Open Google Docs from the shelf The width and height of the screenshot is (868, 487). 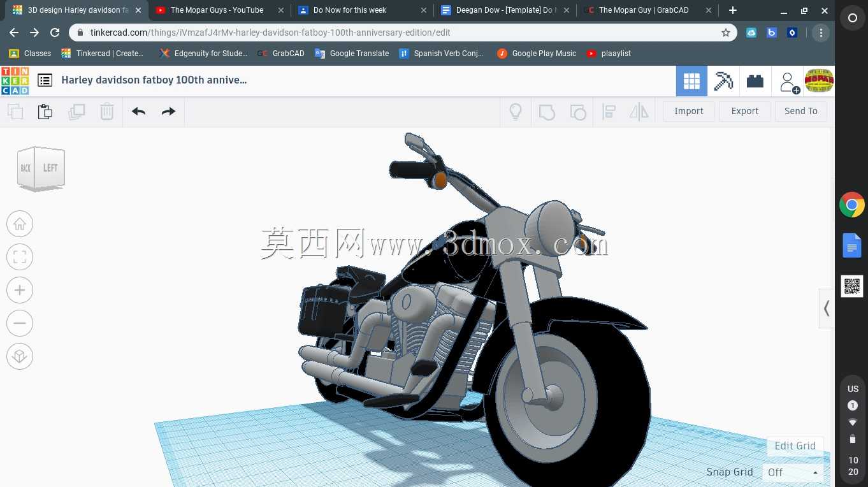point(852,245)
